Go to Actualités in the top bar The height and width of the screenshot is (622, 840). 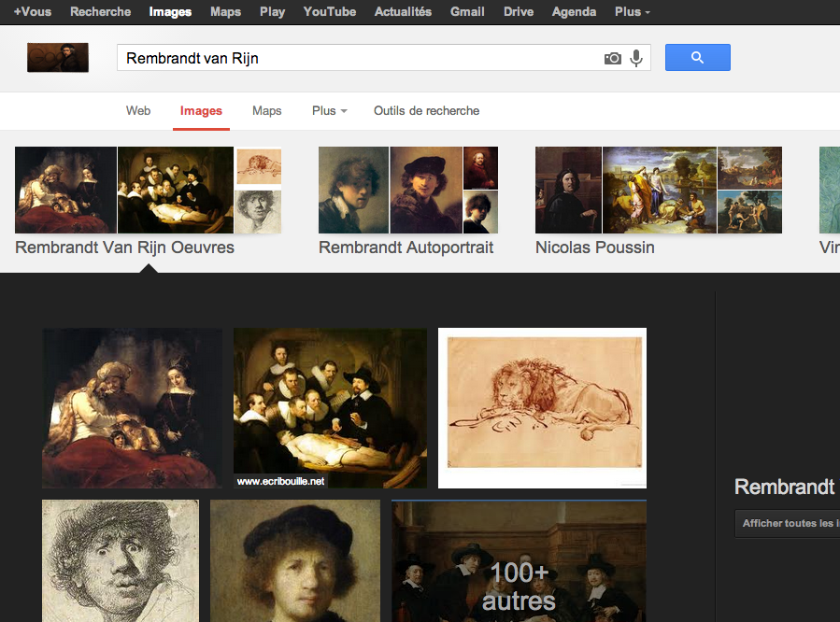click(403, 12)
